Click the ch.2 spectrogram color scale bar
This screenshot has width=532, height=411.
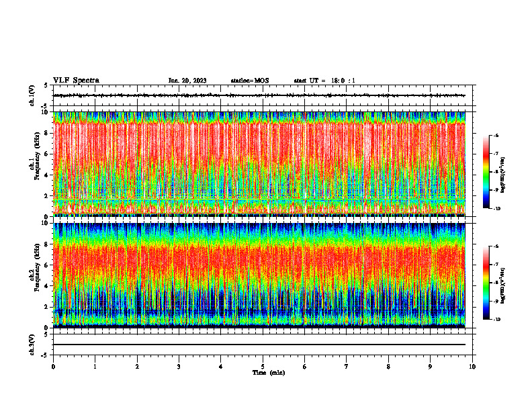pyautogui.click(x=486, y=283)
